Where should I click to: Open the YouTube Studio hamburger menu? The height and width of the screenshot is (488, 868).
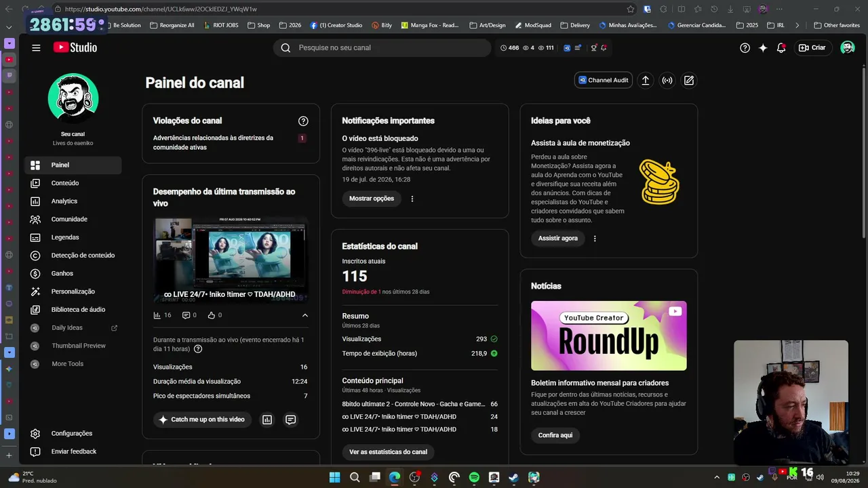tap(36, 47)
